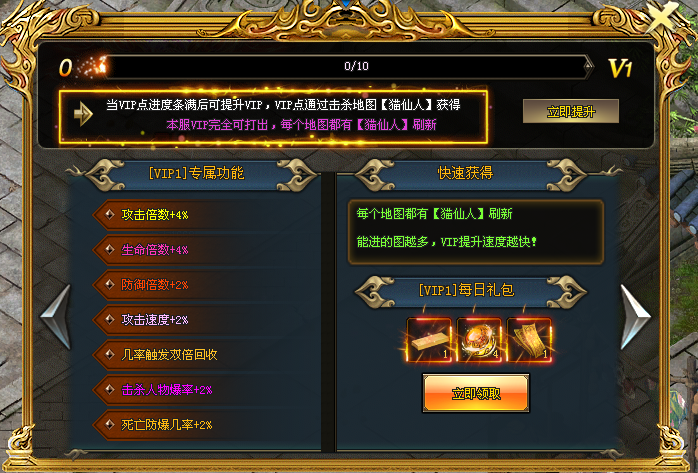Click diamond bullet beside 攻击倍数+4%
Screen dimensions: 698x473
[110, 214]
